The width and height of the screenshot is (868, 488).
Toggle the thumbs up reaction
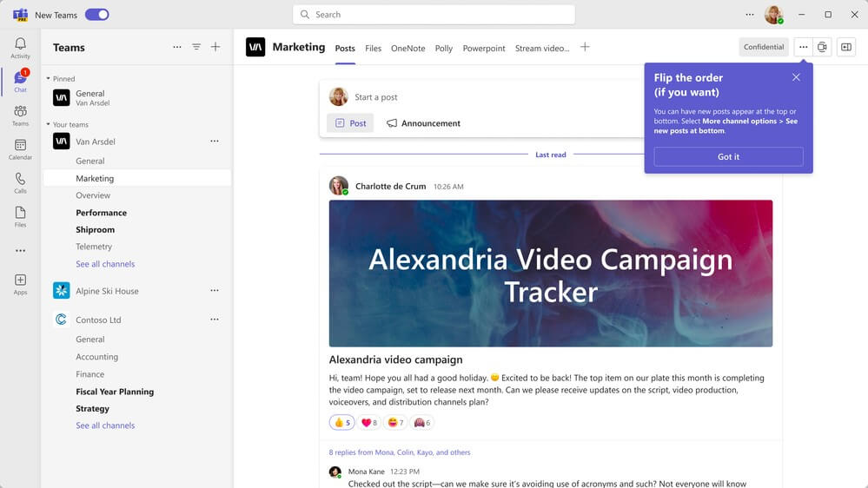(341, 423)
